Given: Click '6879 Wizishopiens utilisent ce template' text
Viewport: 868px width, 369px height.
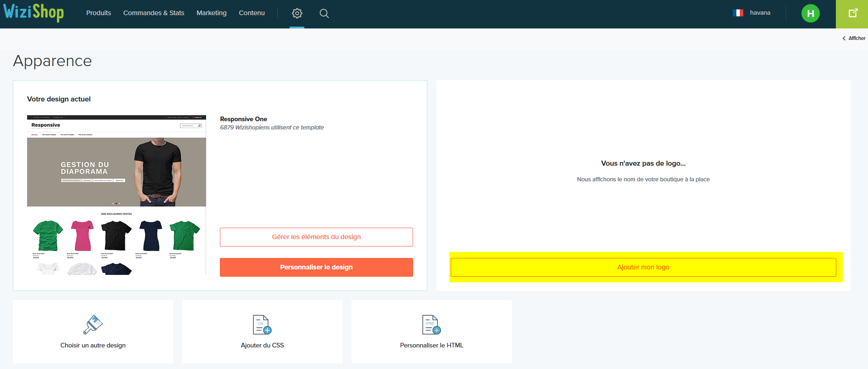Looking at the screenshot, I should point(272,128).
